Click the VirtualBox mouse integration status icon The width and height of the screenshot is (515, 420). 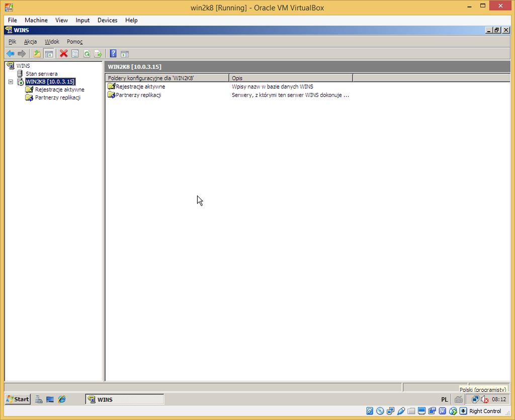tap(453, 411)
